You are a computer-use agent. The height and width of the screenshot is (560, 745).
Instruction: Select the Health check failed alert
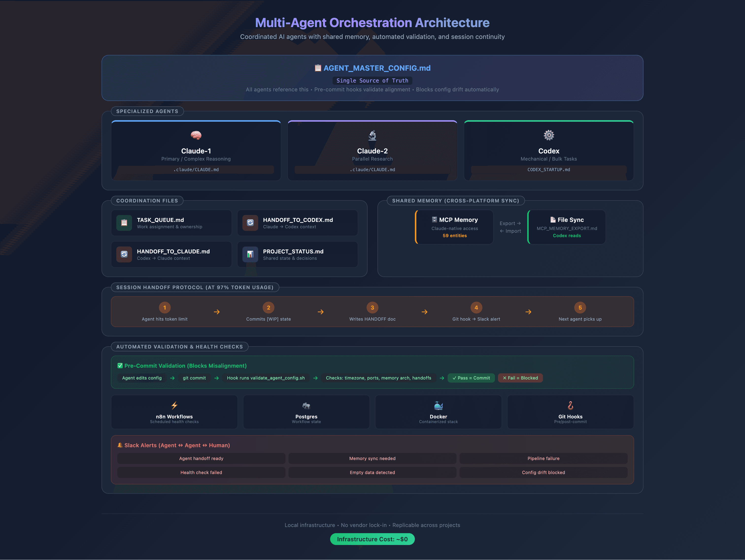click(201, 472)
